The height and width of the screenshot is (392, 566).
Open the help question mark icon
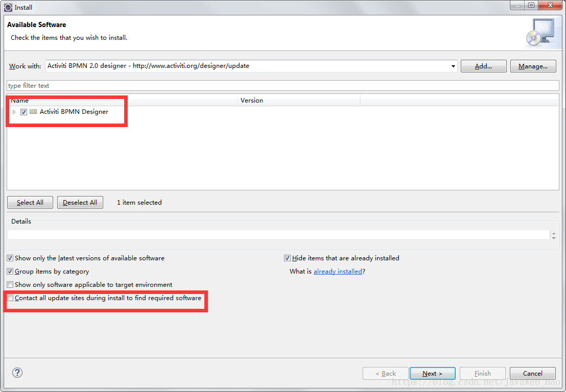click(x=17, y=373)
